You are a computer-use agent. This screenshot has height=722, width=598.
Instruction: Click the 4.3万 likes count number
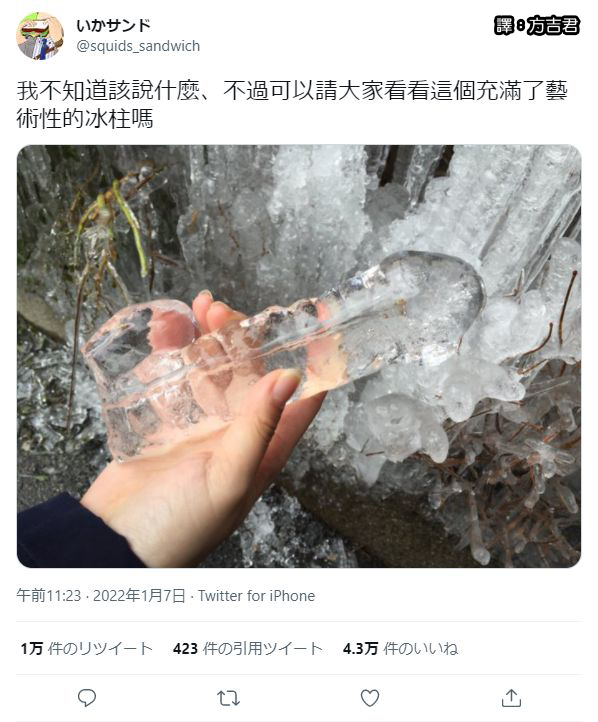[x=360, y=649]
